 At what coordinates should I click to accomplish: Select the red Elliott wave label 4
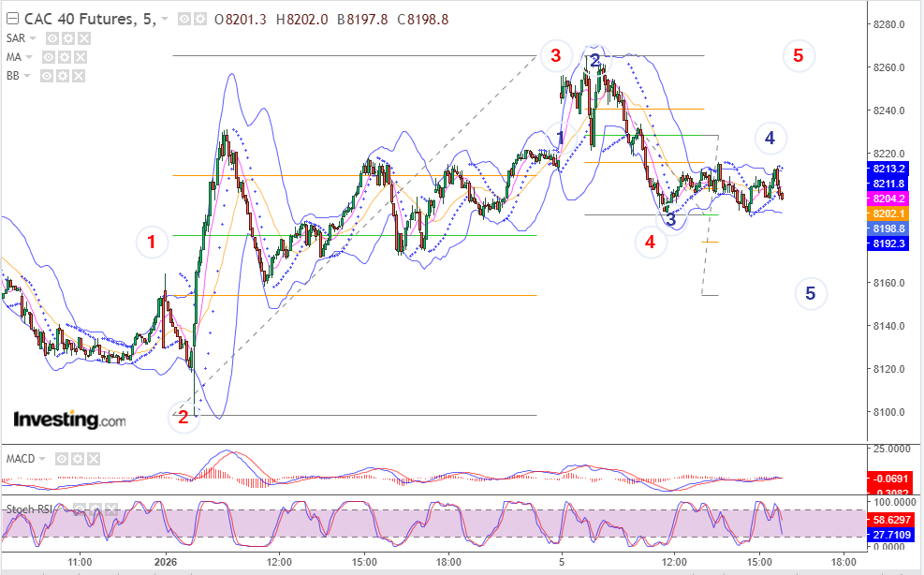pos(650,242)
